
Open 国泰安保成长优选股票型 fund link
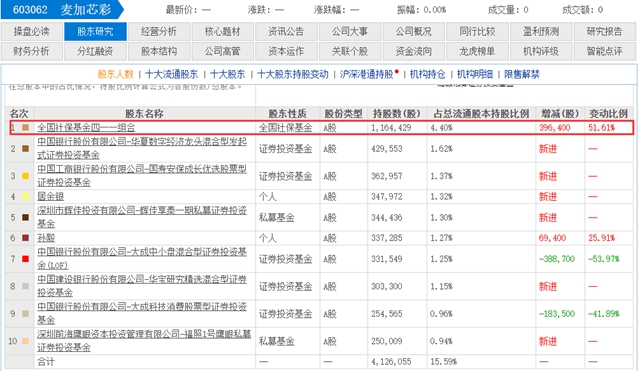point(142,176)
